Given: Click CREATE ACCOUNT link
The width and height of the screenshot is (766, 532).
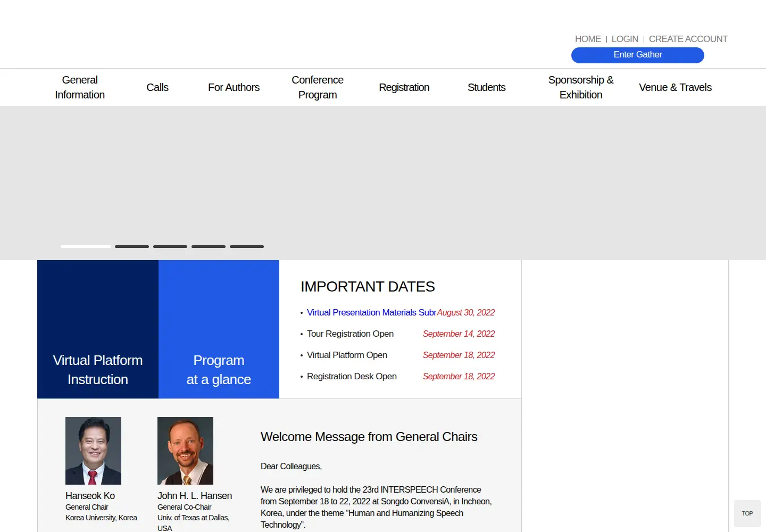Looking at the screenshot, I should point(688,39).
